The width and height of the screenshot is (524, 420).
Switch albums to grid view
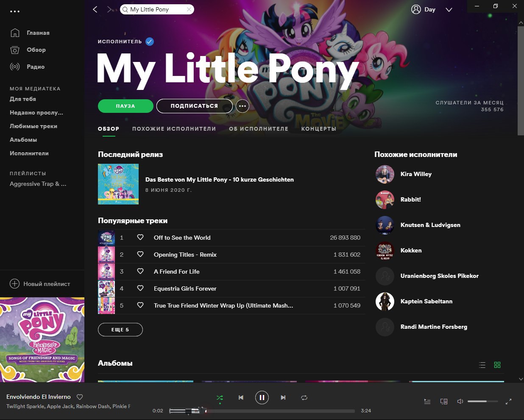pos(497,365)
